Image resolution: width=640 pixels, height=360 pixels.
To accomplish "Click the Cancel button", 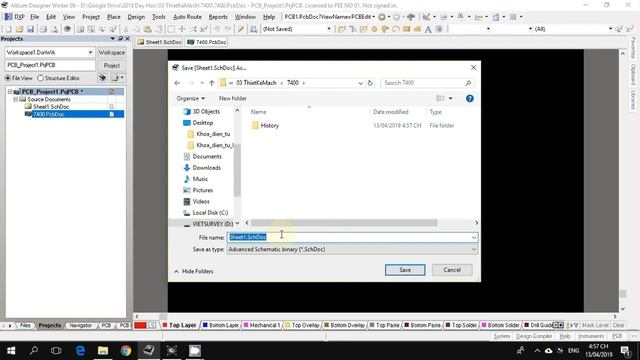I will tap(452, 270).
